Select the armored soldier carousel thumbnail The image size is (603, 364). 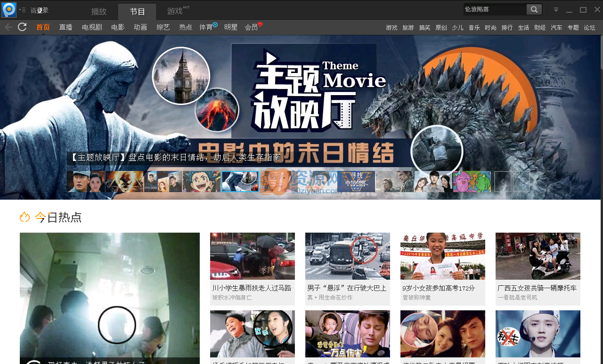coord(395,181)
